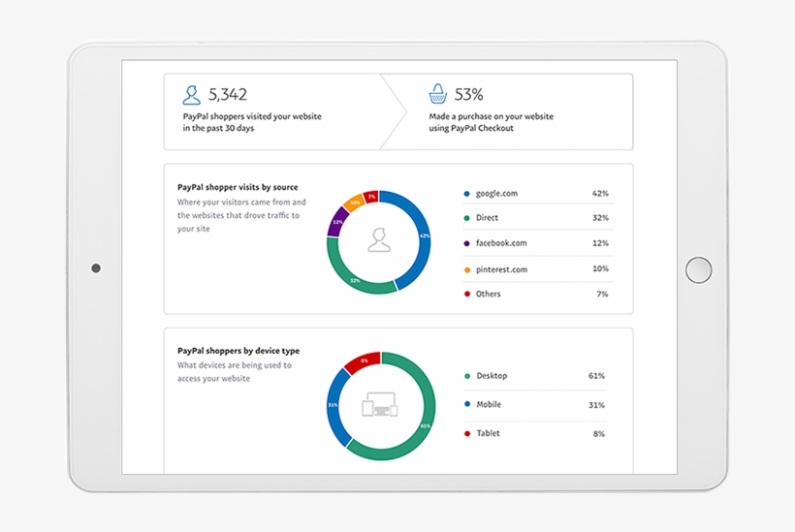The width and height of the screenshot is (795, 532).
Task: Click the 31% value in Mobile row
Action: 597,405
